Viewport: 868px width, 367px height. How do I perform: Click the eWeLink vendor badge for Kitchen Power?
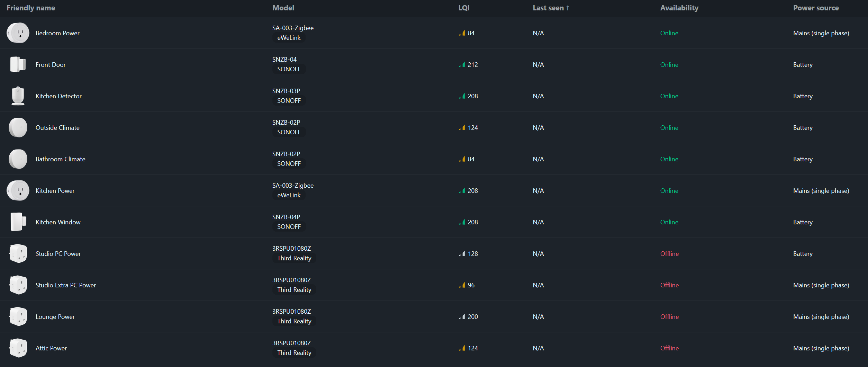click(x=289, y=195)
